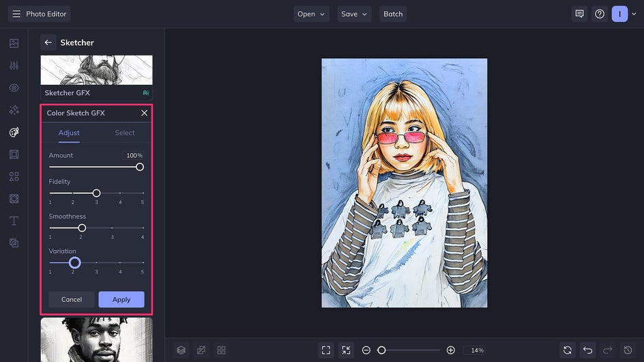Switch to the Select tab
Image resolution: width=644 pixels, height=362 pixels.
[124, 133]
